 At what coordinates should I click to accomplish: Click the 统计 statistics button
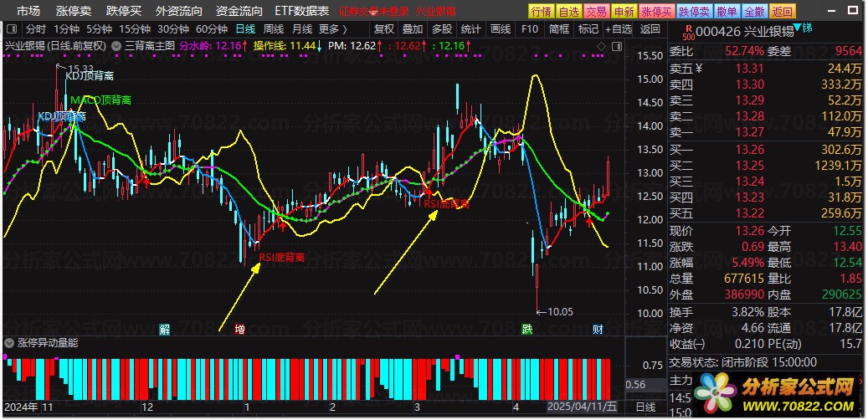pyautogui.click(x=471, y=29)
